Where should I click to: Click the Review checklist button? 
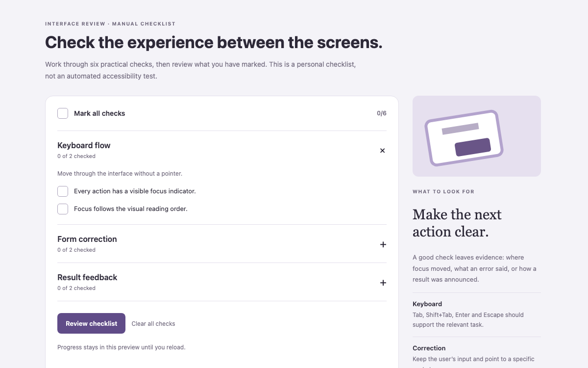[x=91, y=323]
